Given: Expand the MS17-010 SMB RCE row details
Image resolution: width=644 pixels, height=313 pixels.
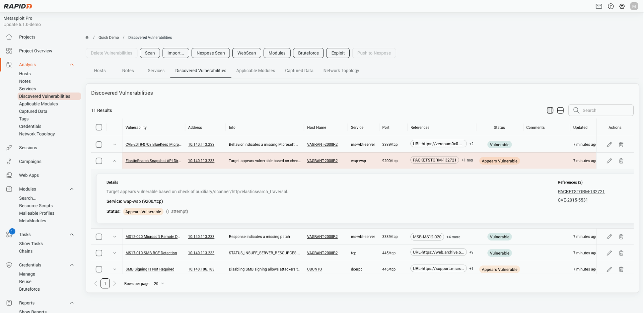Looking at the screenshot, I should click(114, 253).
